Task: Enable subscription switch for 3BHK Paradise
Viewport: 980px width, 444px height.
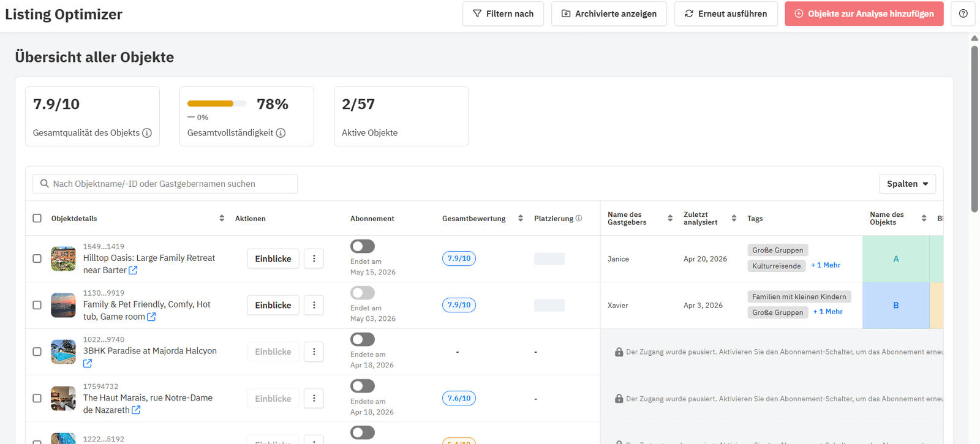Action: click(363, 339)
